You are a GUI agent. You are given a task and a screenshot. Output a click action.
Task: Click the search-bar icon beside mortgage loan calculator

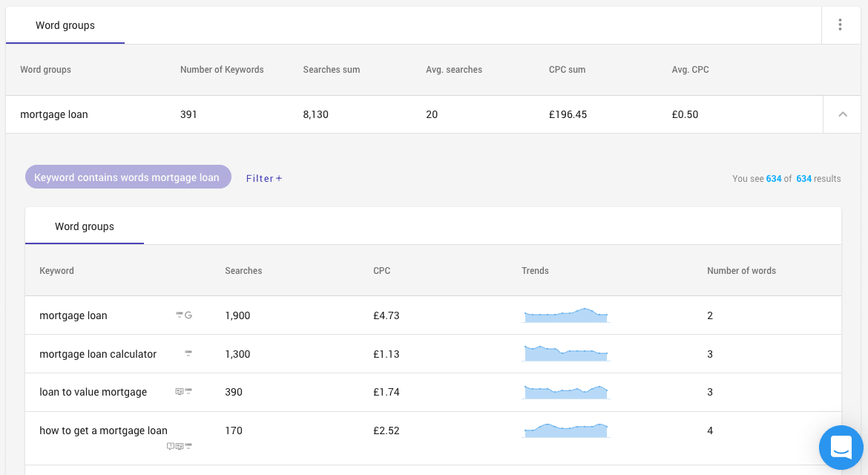click(x=188, y=353)
